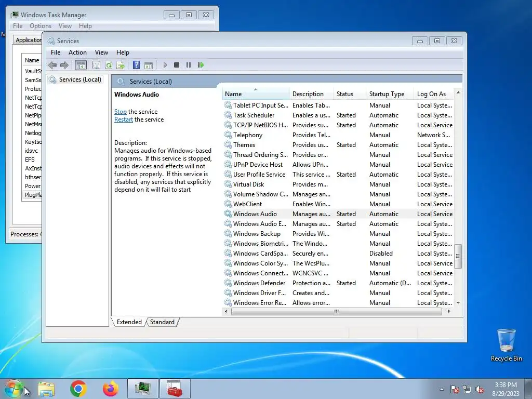Screen dimensions: 532x399
Task: Switch to Task Manager taskbar button
Action: click(142, 389)
